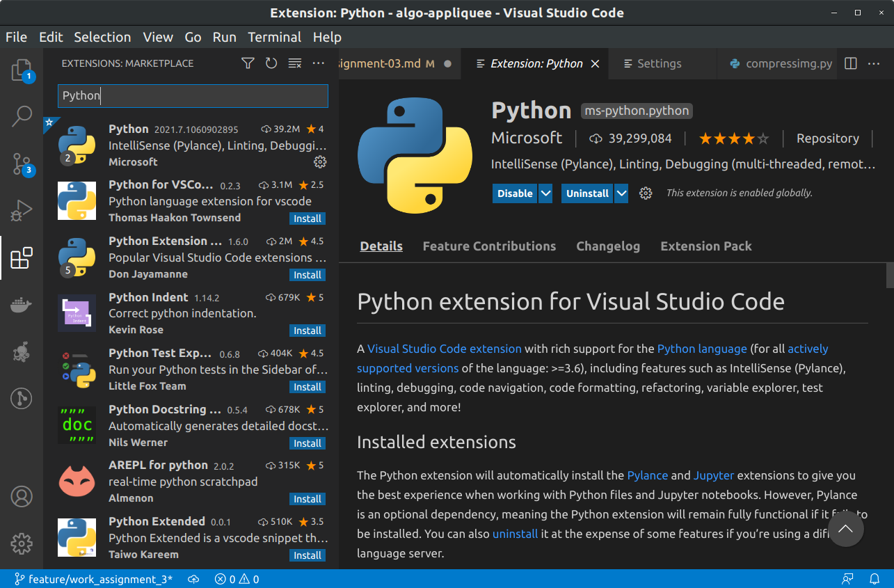Open the Run and Debug view
Image resolution: width=894 pixels, height=588 pixels.
(x=22, y=210)
